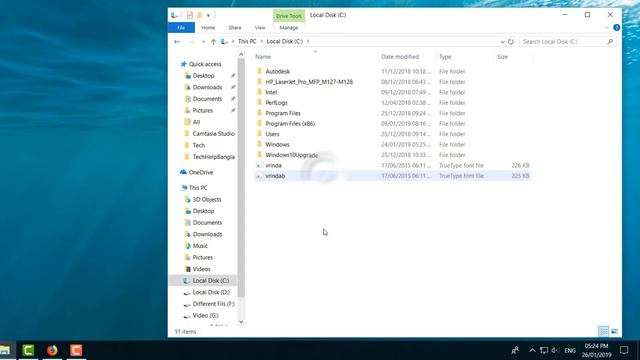
Task: Go back using the back arrow
Action: [x=177, y=42]
